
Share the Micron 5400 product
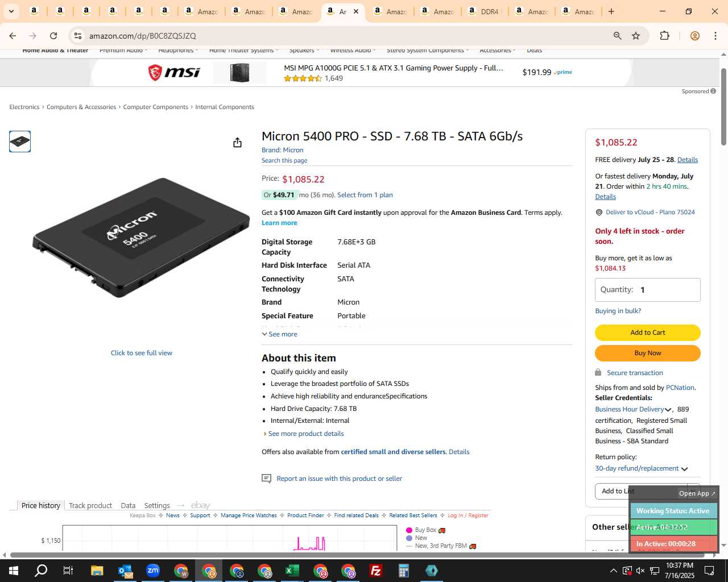(237, 143)
